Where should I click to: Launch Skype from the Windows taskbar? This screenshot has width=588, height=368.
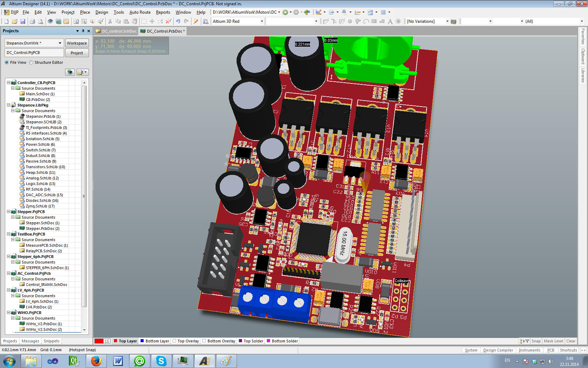click(x=161, y=361)
